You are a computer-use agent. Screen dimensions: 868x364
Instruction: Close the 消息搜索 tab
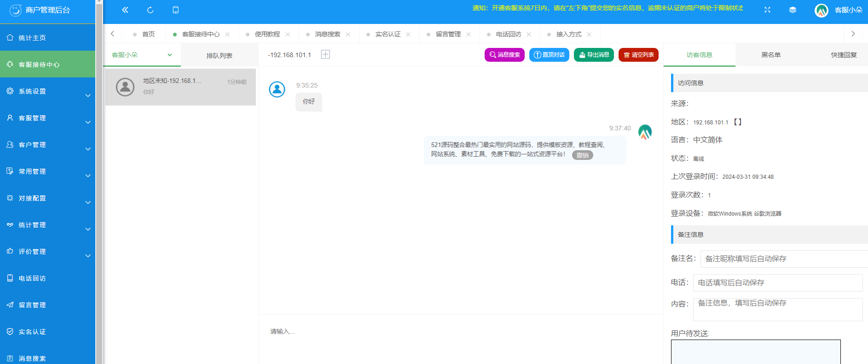pyautogui.click(x=348, y=35)
